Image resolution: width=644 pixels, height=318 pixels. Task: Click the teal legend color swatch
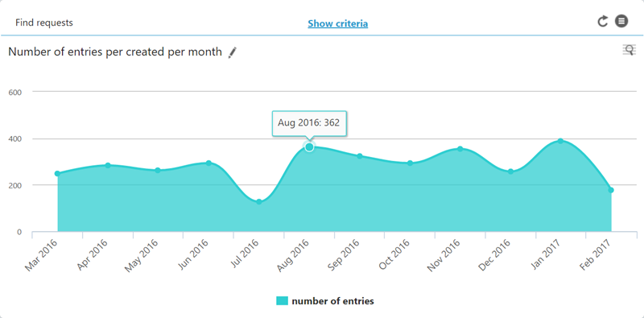click(x=283, y=301)
